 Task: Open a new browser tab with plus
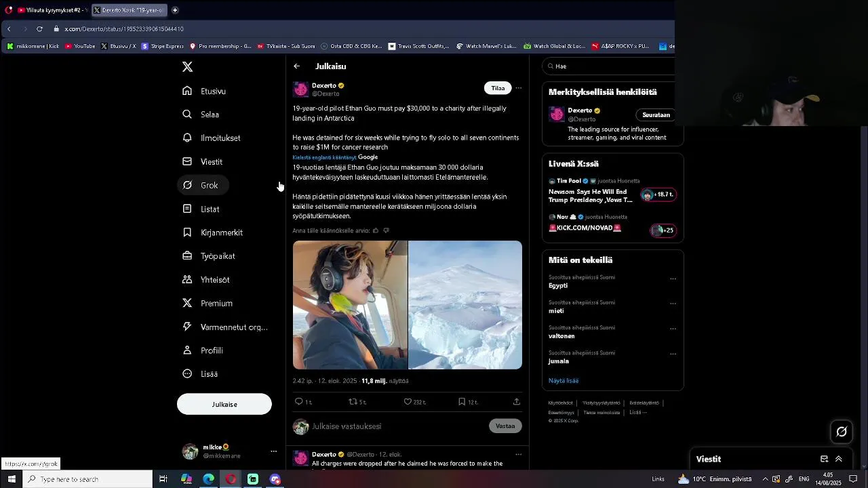(175, 10)
